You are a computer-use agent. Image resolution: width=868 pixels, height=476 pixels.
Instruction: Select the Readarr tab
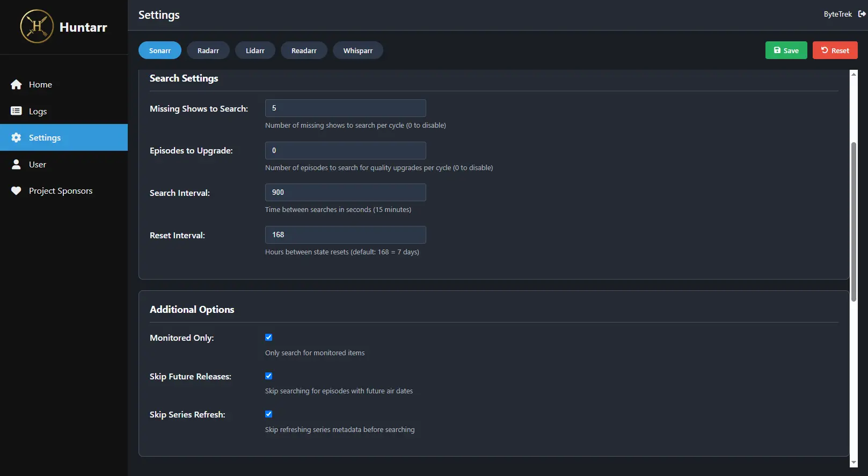[x=304, y=50]
